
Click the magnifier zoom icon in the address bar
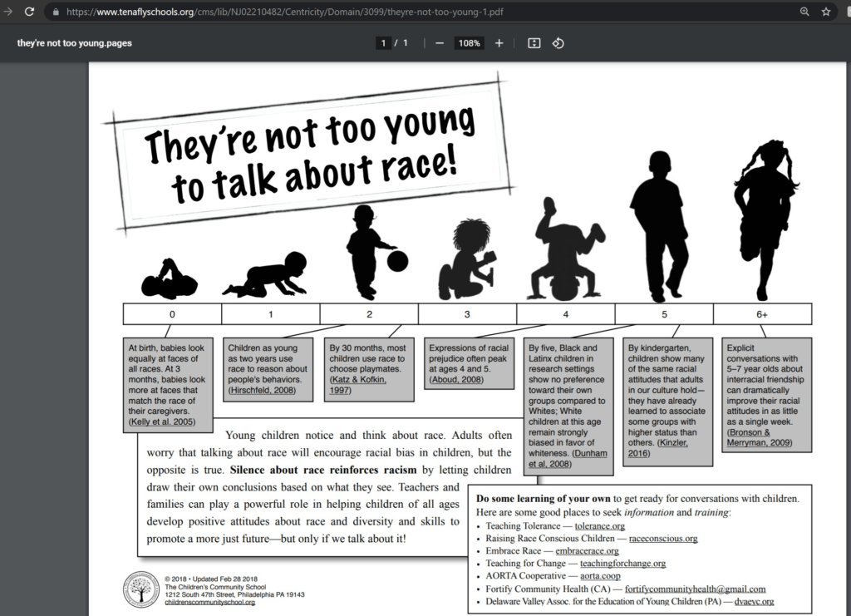coord(803,12)
